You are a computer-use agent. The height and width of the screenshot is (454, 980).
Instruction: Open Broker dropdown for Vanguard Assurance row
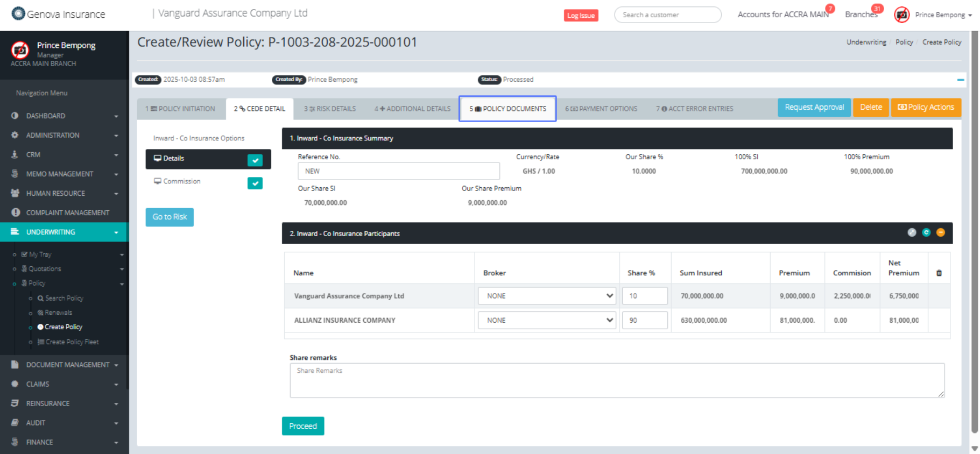[547, 296]
